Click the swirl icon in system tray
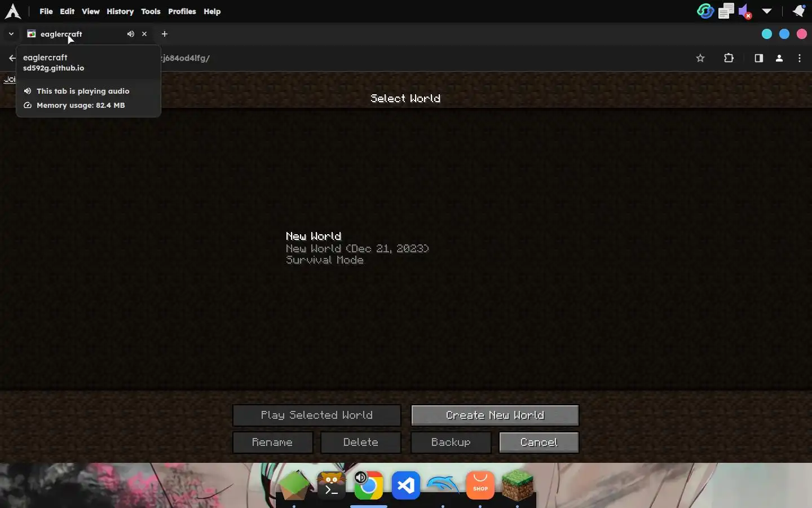This screenshot has width=812, height=508. click(705, 11)
